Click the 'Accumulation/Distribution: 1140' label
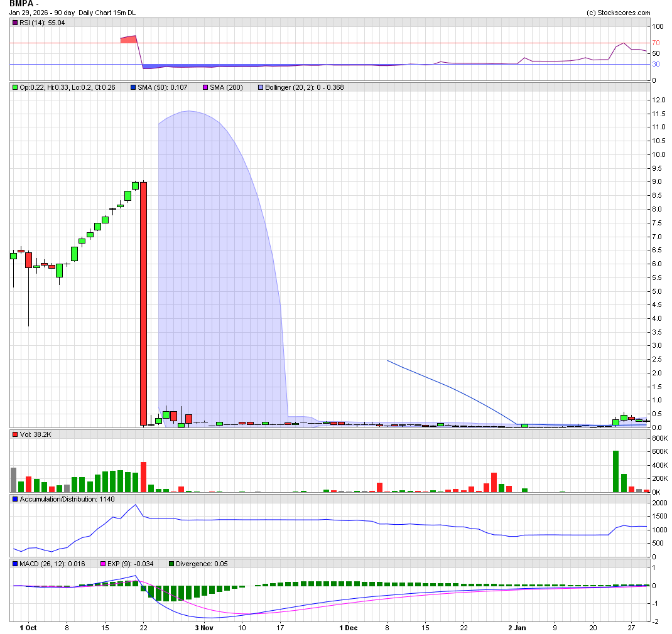672x634 pixels. tap(67, 499)
